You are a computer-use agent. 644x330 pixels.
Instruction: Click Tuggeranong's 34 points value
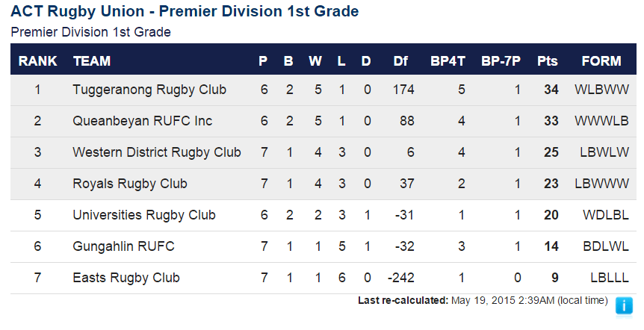[x=551, y=90]
